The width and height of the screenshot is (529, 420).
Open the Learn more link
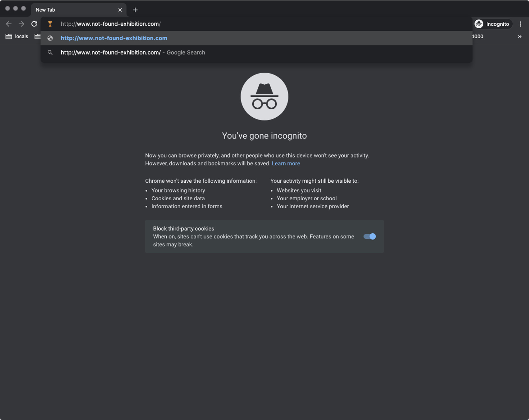tap(286, 163)
